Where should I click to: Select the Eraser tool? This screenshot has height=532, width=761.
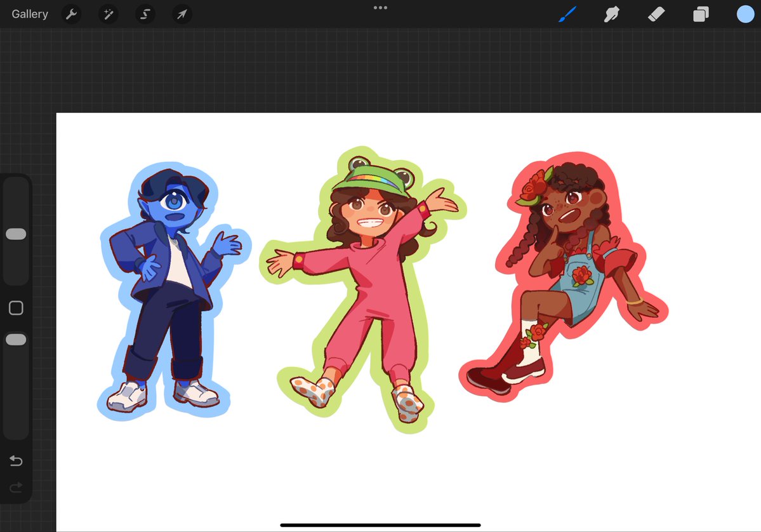point(656,14)
